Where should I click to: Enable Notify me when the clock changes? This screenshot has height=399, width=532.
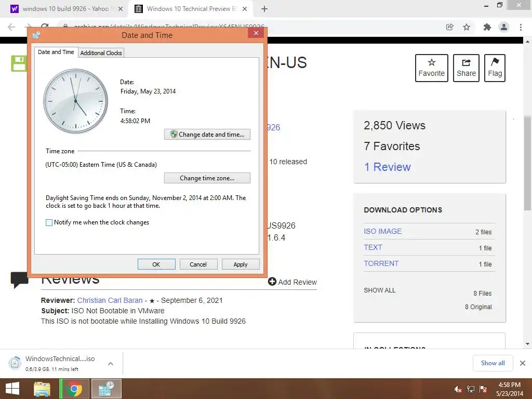point(49,222)
